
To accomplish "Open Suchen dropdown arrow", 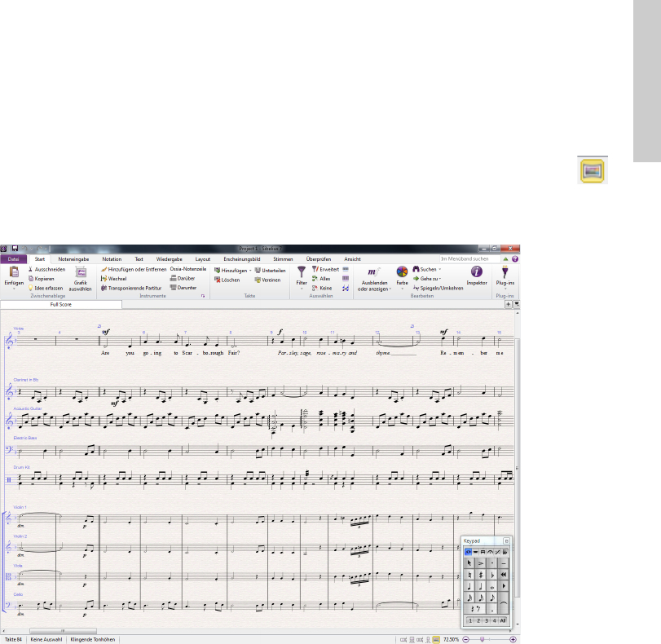I will point(440,270).
